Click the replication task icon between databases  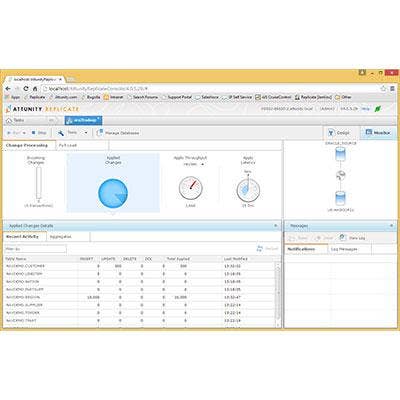point(340,175)
